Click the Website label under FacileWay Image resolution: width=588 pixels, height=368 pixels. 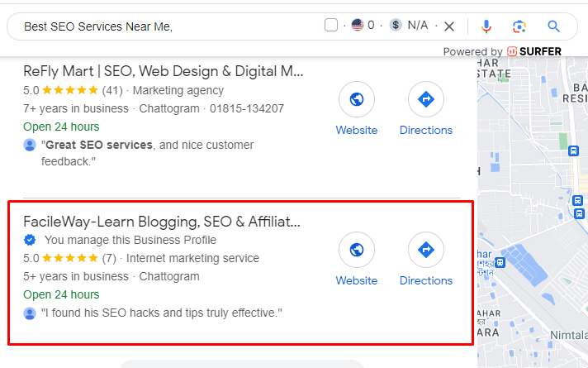(x=357, y=280)
